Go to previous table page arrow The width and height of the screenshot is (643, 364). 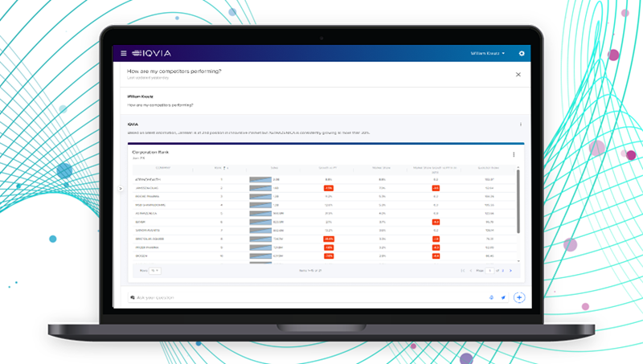click(x=471, y=271)
